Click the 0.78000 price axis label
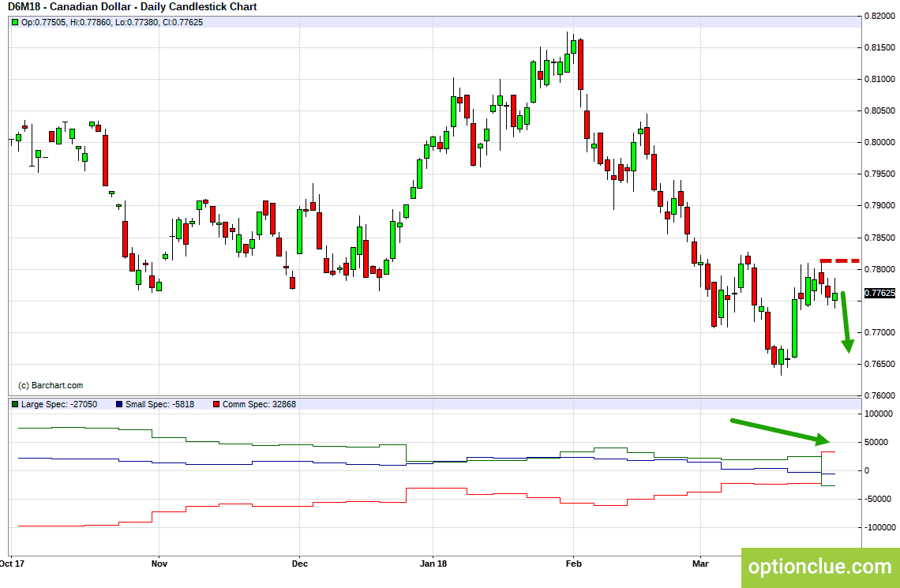This screenshot has height=588, width=900. [x=879, y=269]
